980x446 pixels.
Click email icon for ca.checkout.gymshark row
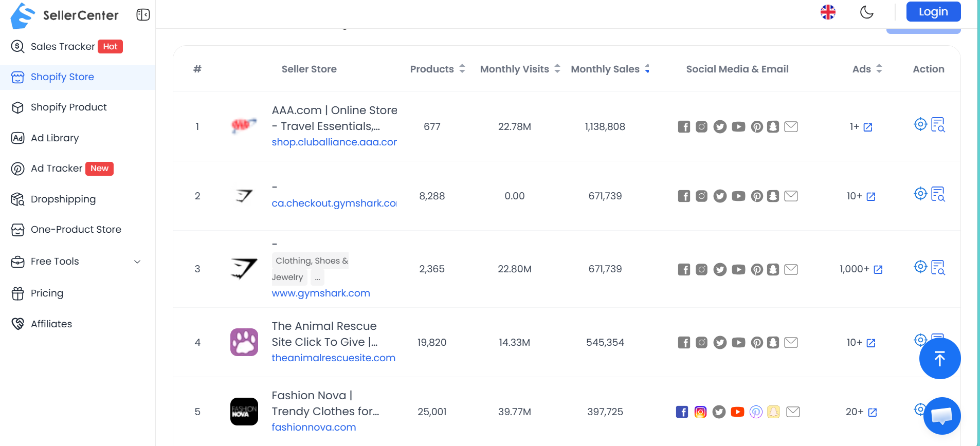pyautogui.click(x=791, y=196)
